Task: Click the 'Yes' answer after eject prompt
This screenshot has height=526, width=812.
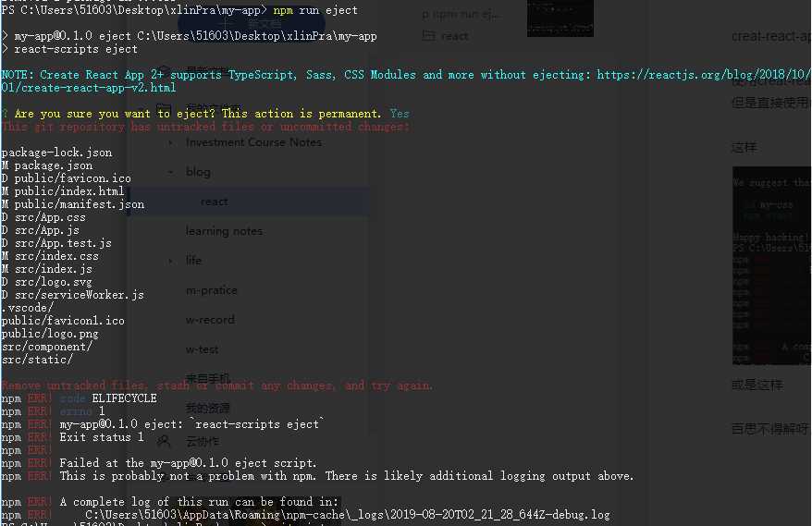Action: click(400, 114)
